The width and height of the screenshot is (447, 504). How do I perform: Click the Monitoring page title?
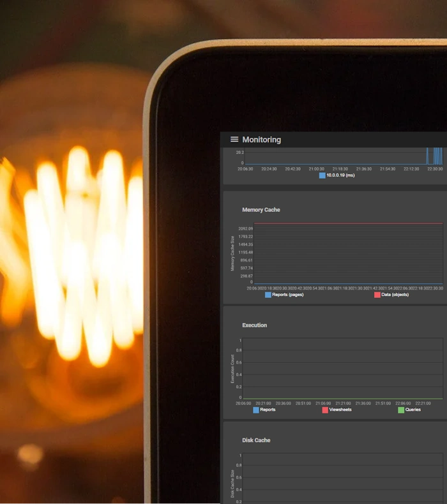[261, 140]
